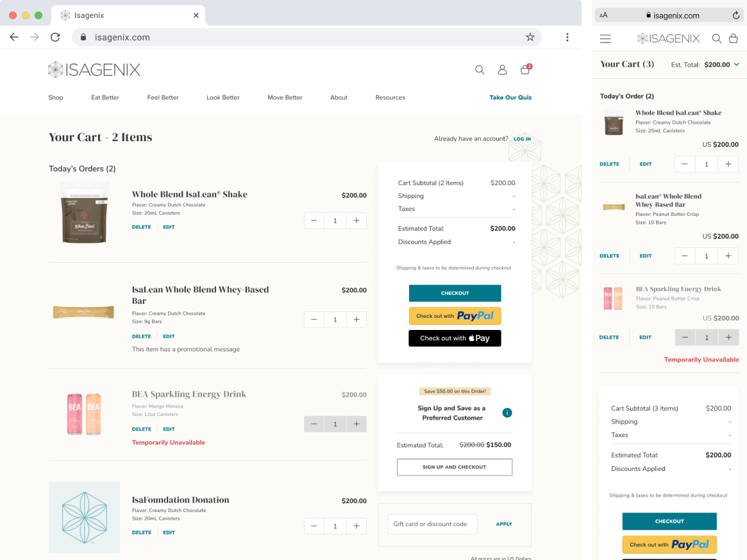
Task: Click the Isagenix logo in desktop header
Action: point(95,70)
